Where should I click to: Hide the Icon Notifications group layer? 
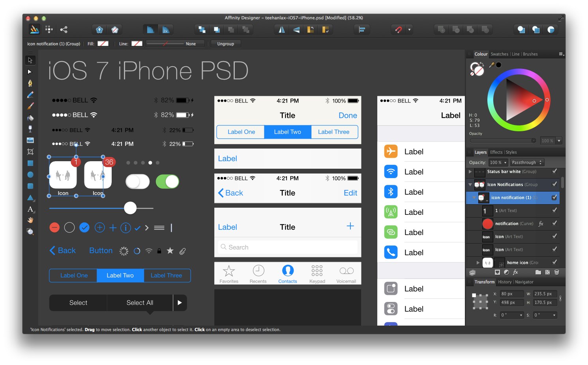554,184
